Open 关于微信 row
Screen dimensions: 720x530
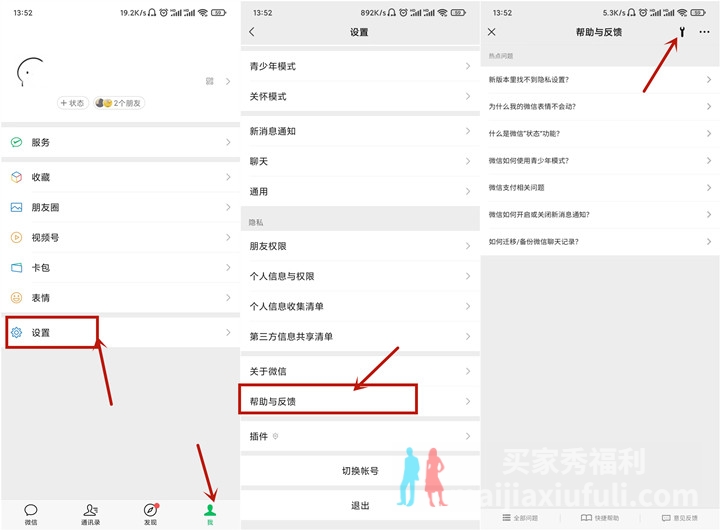pyautogui.click(x=360, y=371)
